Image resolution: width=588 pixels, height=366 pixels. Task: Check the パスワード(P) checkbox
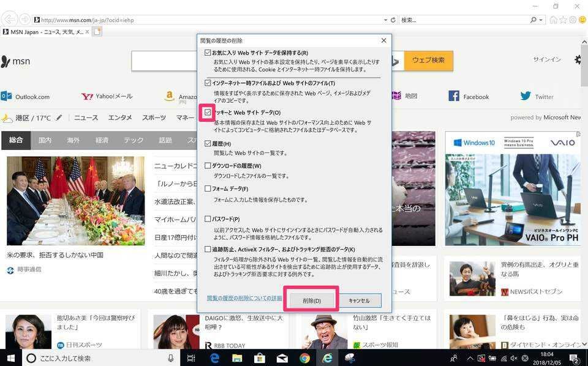click(x=208, y=218)
